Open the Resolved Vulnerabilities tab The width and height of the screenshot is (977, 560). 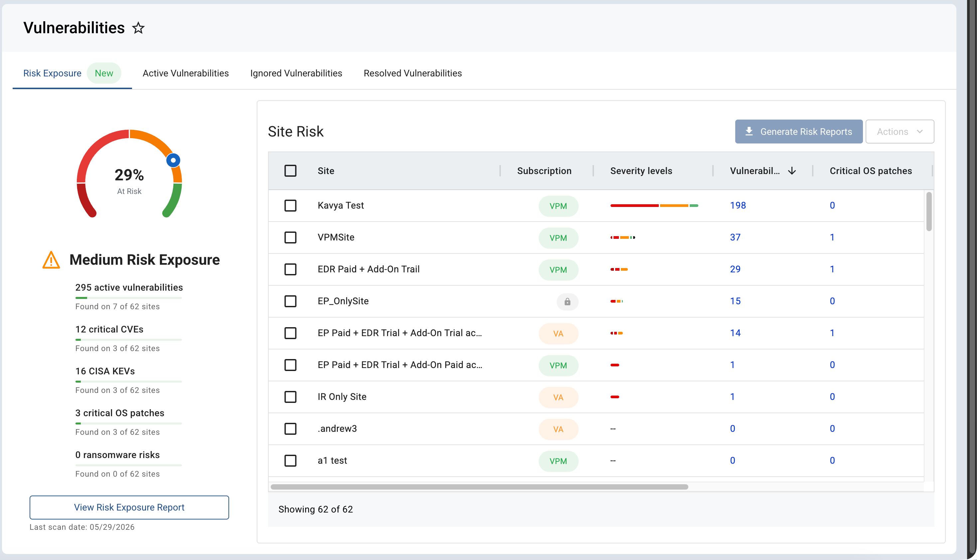[413, 73]
